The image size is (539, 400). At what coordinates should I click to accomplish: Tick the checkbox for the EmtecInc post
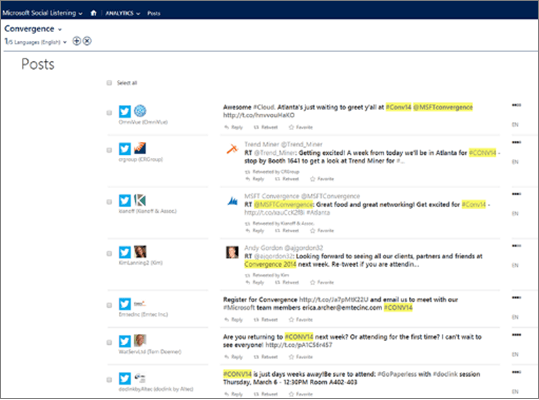pyautogui.click(x=109, y=305)
